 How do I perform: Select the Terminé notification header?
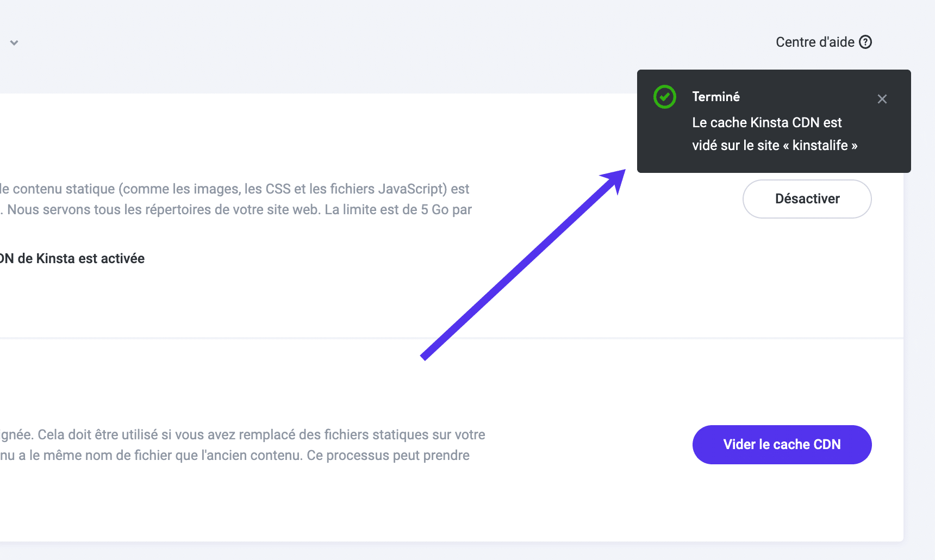[x=716, y=96]
